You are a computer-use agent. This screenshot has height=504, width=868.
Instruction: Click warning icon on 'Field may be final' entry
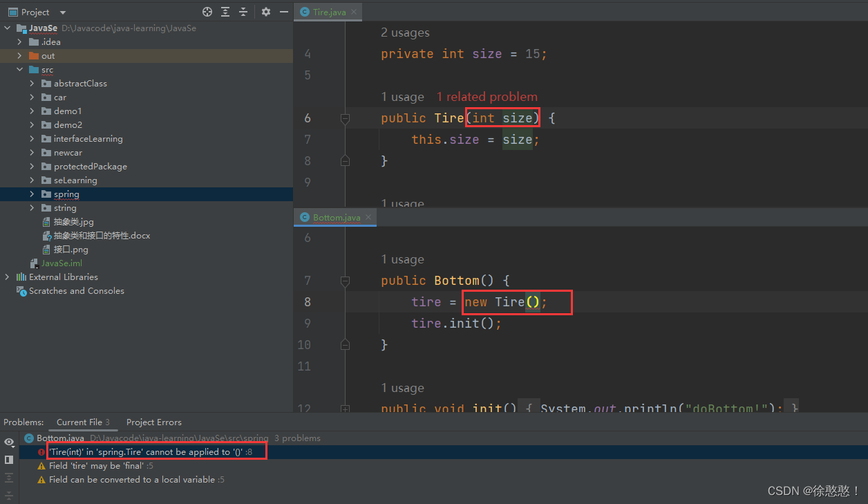(40, 465)
